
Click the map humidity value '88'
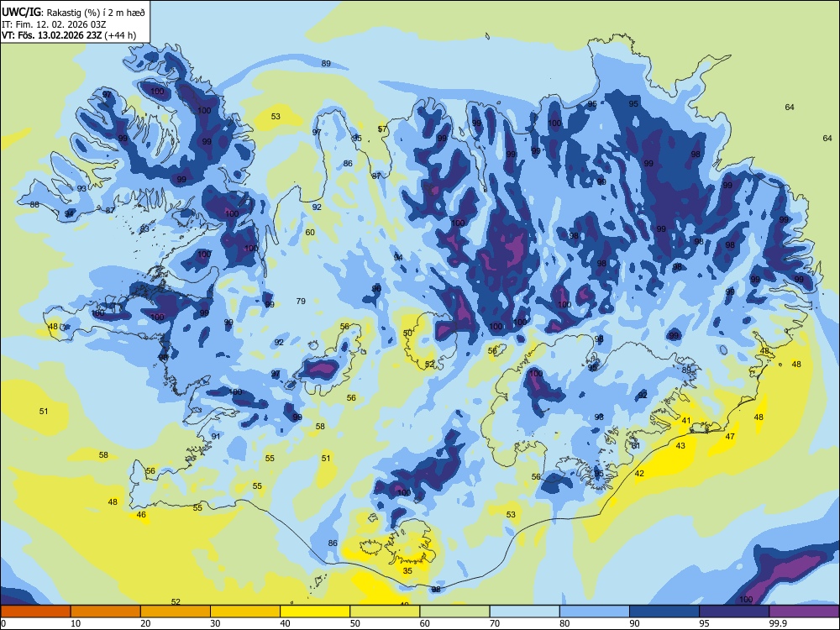click(34, 205)
